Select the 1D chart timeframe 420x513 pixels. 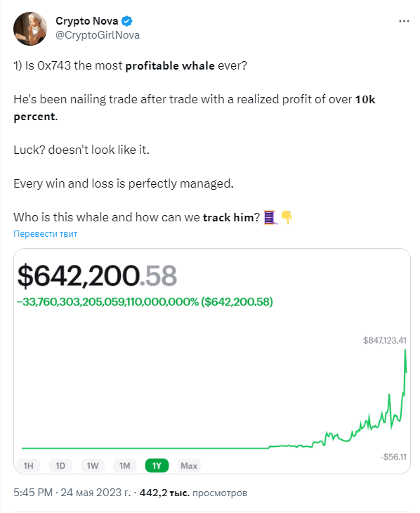pos(60,465)
